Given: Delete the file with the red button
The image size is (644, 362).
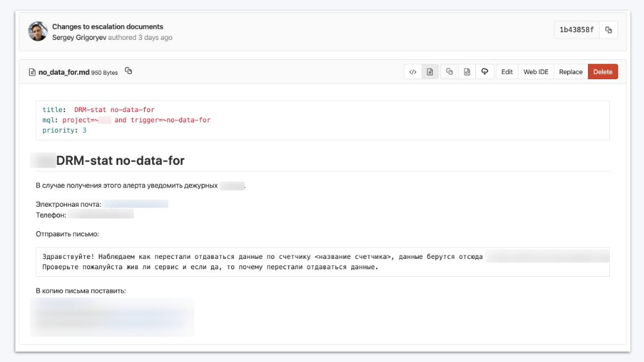Looking at the screenshot, I should 603,72.
